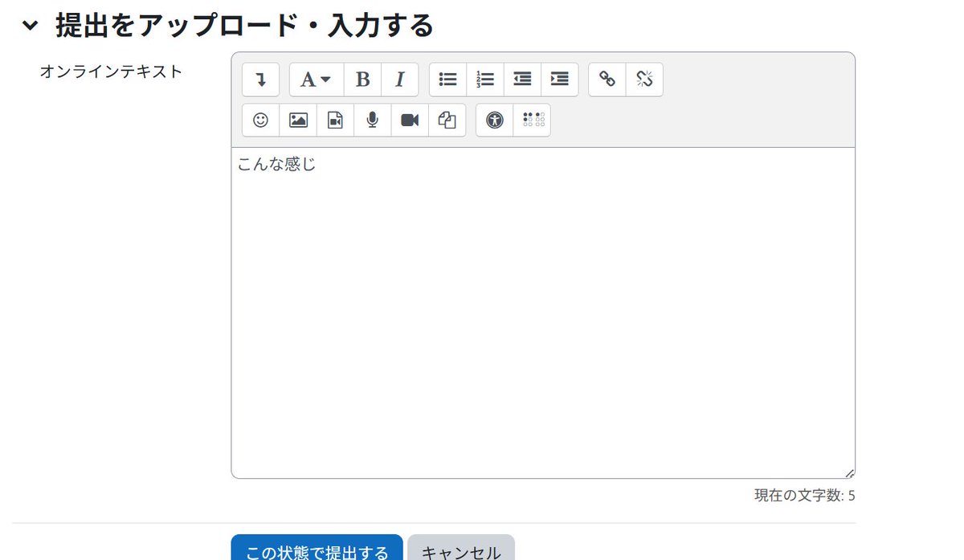964x560 pixels.
Task: Outdent the current text
Action: pyautogui.click(x=521, y=79)
